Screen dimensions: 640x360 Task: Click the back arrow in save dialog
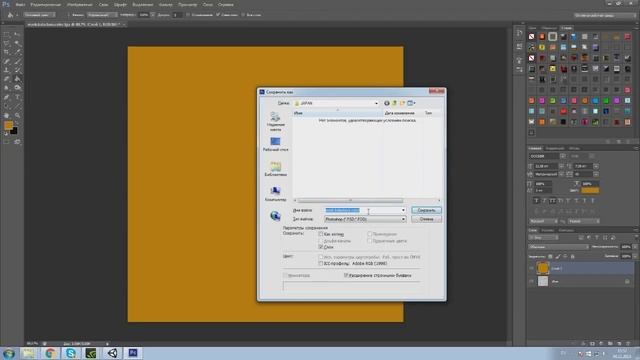[387, 103]
